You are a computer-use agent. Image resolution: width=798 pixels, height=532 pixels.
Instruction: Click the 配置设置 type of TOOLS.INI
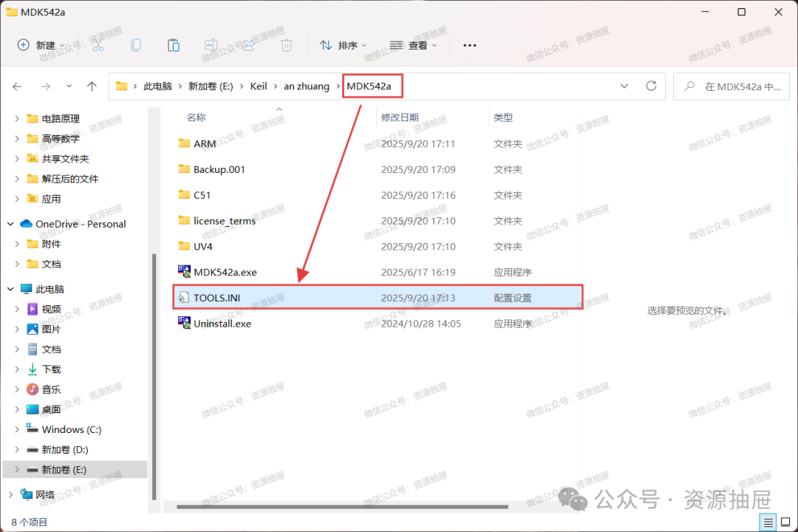pos(513,298)
